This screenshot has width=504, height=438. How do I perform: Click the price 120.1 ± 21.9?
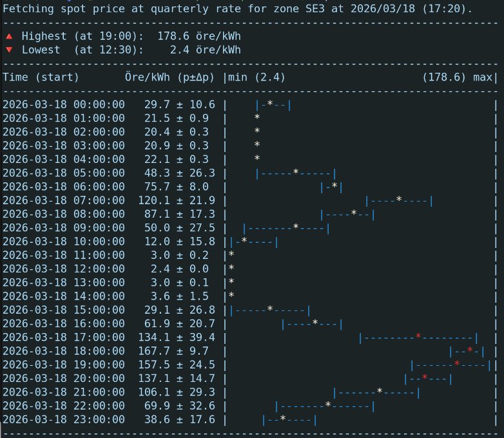[x=177, y=200]
